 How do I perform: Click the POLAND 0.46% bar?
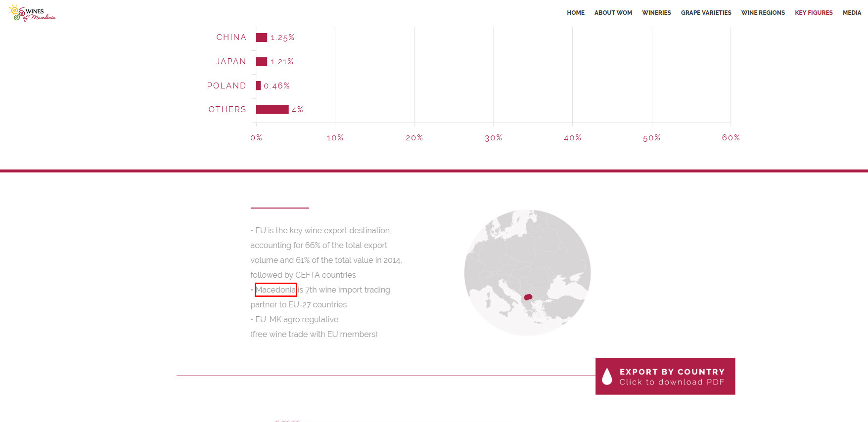click(258, 86)
